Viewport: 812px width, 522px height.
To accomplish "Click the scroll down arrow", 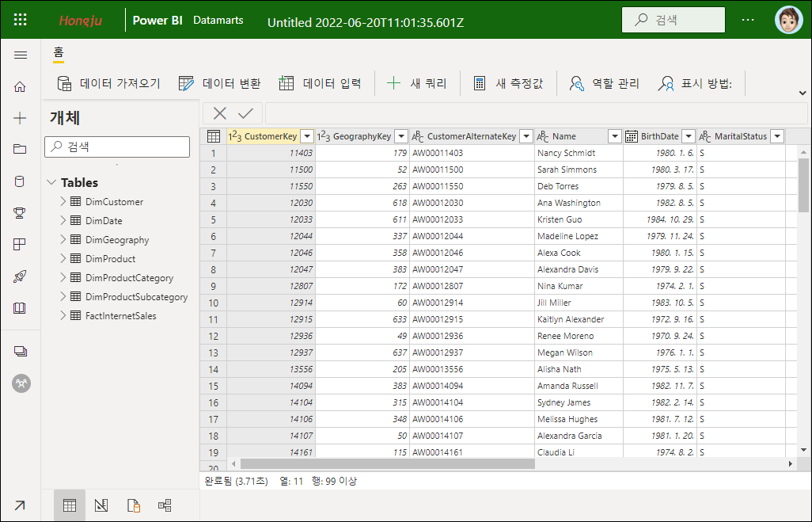I will point(803,450).
